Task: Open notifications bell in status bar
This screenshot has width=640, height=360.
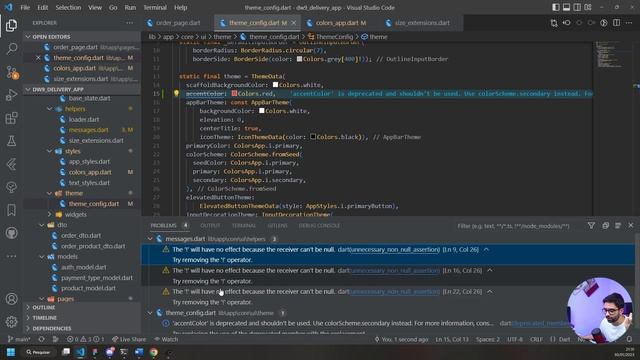Action: coord(629,339)
